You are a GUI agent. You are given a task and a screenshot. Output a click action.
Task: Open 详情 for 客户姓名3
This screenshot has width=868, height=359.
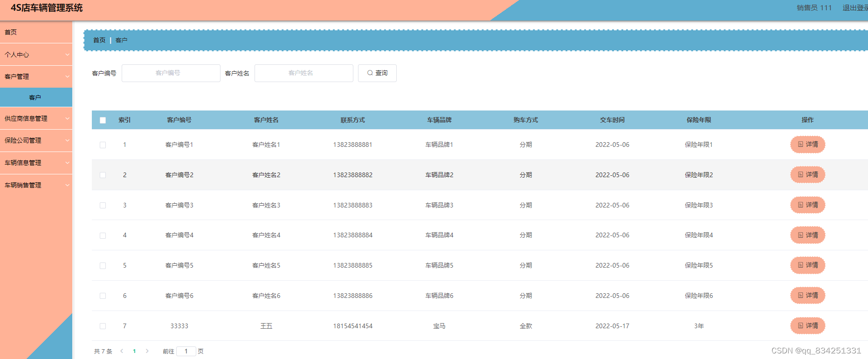click(807, 205)
